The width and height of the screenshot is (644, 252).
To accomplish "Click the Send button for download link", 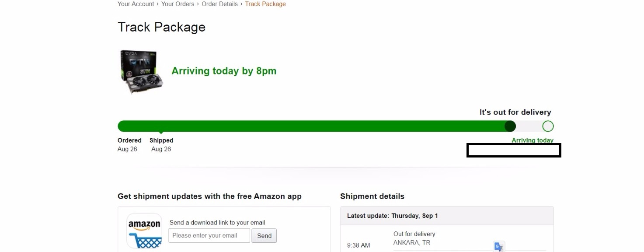I will pyautogui.click(x=264, y=235).
